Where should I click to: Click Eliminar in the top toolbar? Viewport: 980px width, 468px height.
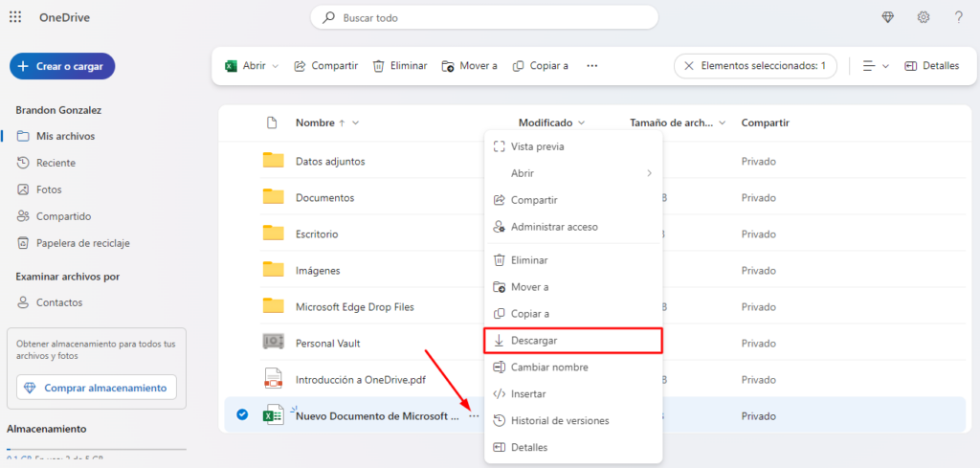(x=400, y=66)
